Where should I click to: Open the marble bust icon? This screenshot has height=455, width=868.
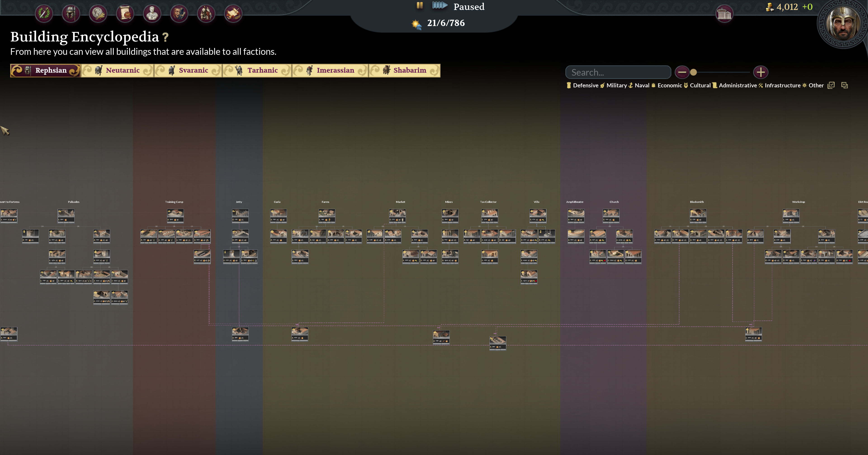coord(152,14)
